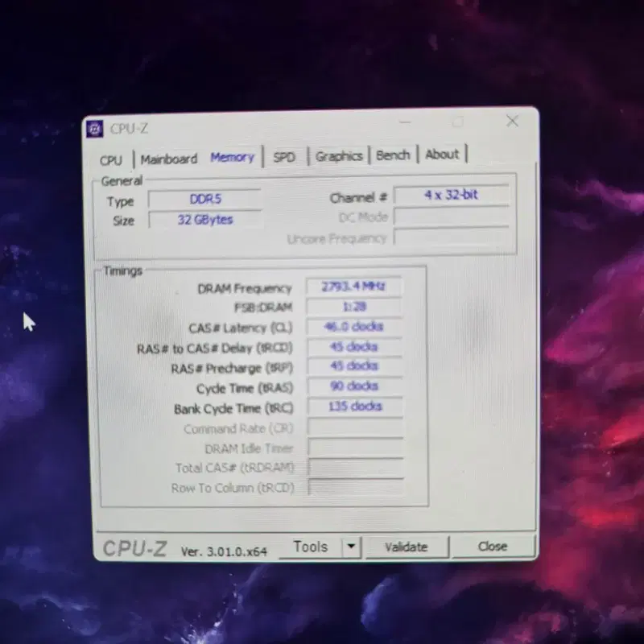Click the CPU-Z window title text
Image resolution: width=644 pixels, height=644 pixels.
pyautogui.click(x=129, y=129)
